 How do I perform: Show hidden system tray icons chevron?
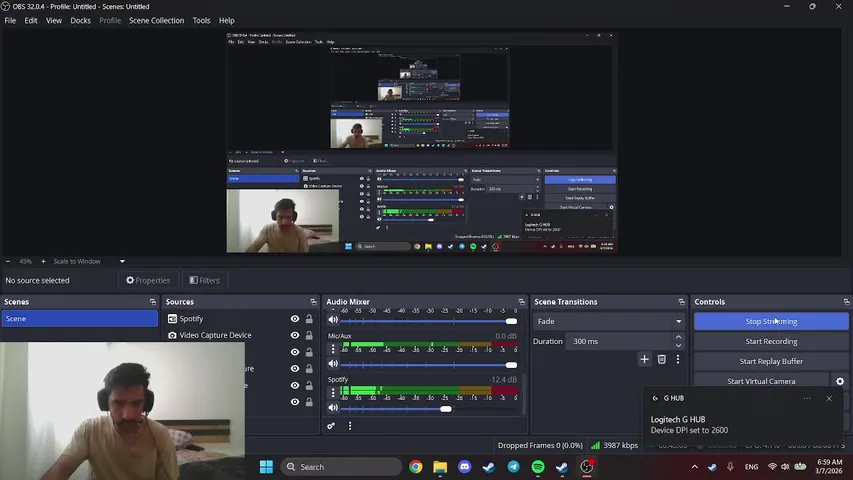click(695, 466)
